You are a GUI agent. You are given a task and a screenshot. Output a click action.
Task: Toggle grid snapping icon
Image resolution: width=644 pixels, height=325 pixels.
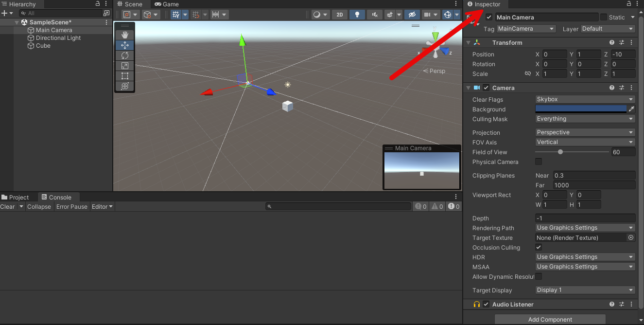(196, 15)
